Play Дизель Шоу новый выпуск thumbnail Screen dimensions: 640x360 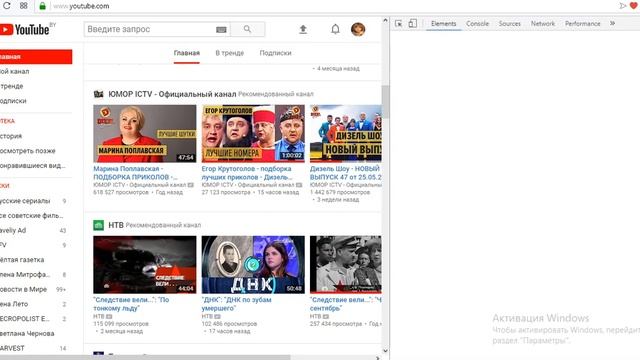pos(346,133)
